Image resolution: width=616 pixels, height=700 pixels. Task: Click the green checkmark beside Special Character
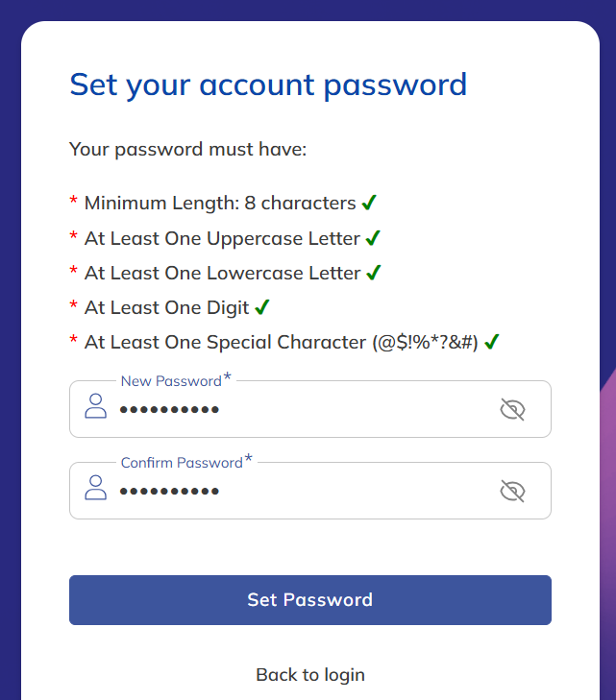pyautogui.click(x=491, y=342)
